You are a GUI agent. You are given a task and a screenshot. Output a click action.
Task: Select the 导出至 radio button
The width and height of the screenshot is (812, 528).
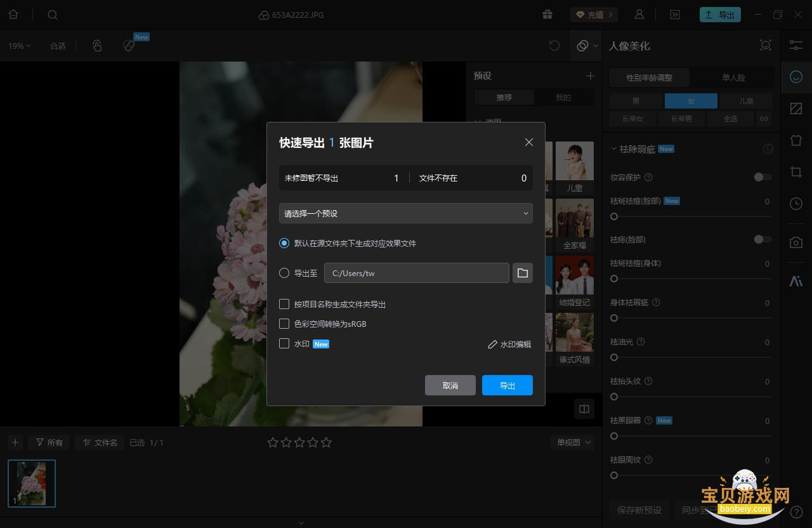click(284, 274)
